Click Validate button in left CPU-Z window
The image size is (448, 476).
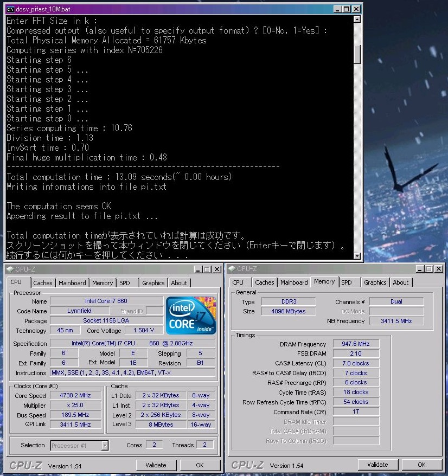[x=156, y=465]
